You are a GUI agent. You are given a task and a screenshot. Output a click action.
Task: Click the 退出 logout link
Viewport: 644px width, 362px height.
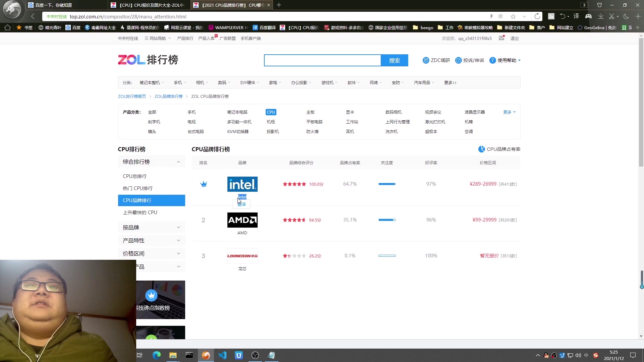[x=515, y=38]
